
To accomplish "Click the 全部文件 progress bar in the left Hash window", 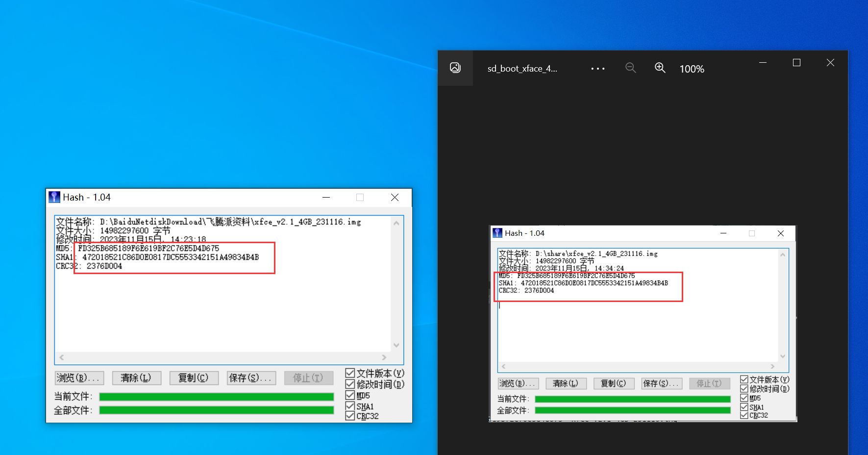I will pos(217,410).
